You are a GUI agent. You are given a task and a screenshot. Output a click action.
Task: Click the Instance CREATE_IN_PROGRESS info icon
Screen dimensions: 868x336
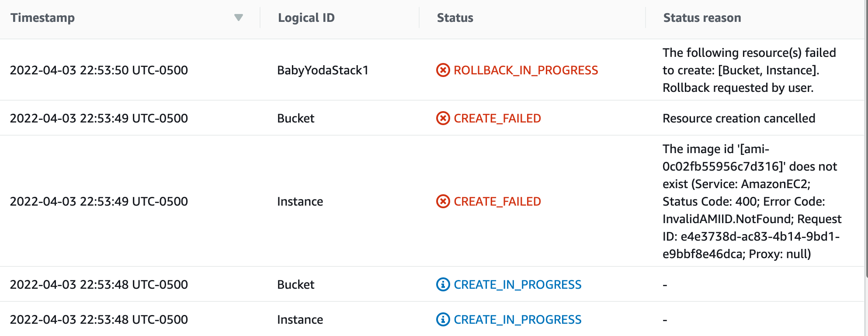pyautogui.click(x=443, y=319)
